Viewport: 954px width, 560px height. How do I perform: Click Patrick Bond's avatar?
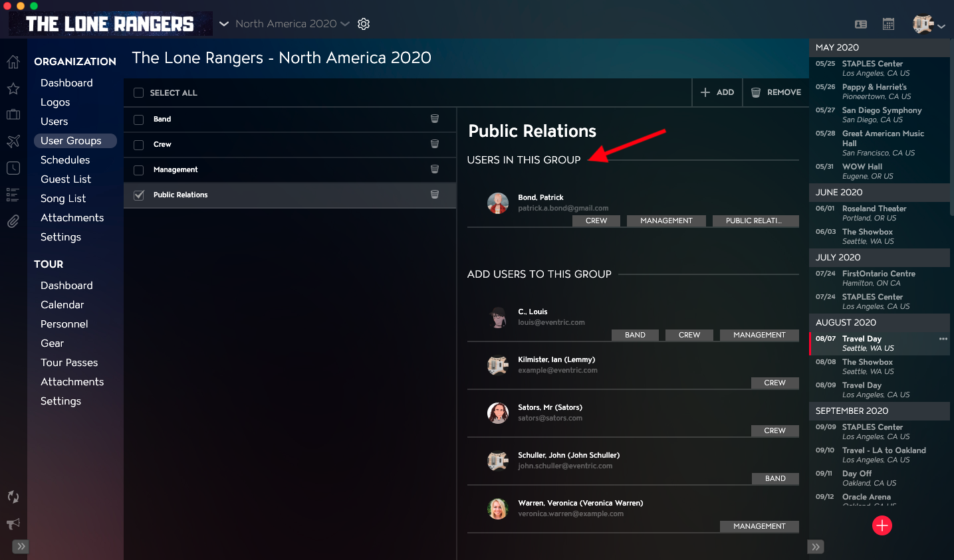(x=498, y=203)
